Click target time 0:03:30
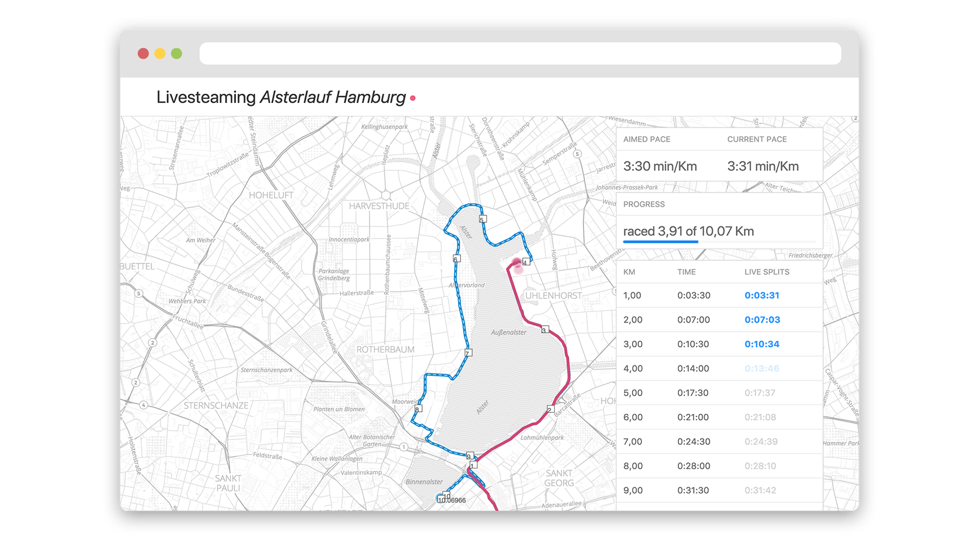980x551 pixels. point(694,295)
